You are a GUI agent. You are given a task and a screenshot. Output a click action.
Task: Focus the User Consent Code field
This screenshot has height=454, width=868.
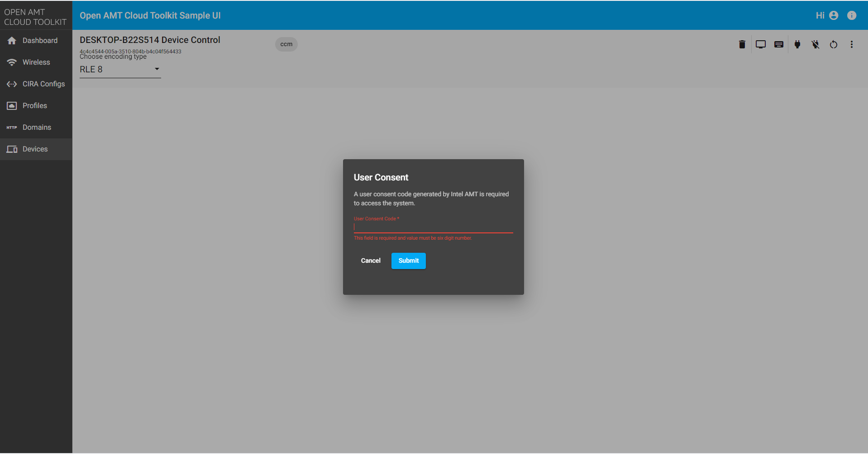coord(434,227)
